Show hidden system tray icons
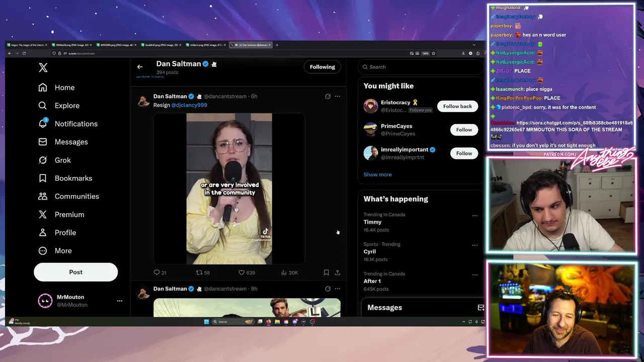The height and width of the screenshot is (362, 644). click(463, 322)
